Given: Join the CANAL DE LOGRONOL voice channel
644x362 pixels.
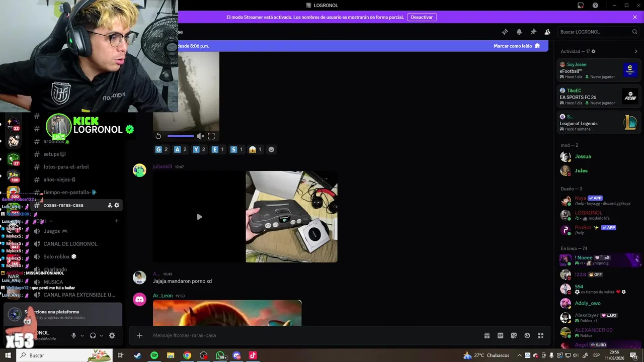Looking at the screenshot, I should point(77,244).
